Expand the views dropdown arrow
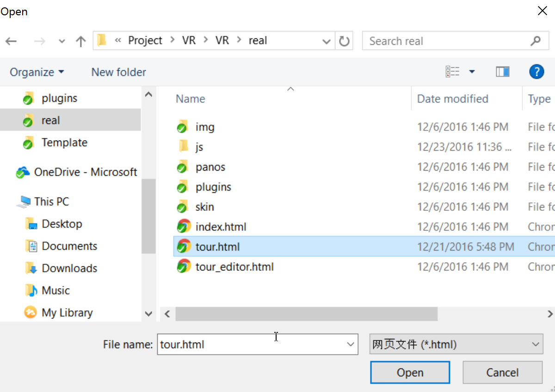 [472, 71]
